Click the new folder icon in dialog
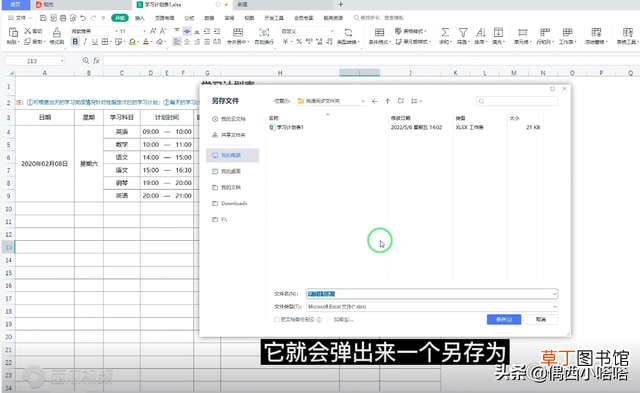This screenshot has height=393, width=640. point(401,101)
